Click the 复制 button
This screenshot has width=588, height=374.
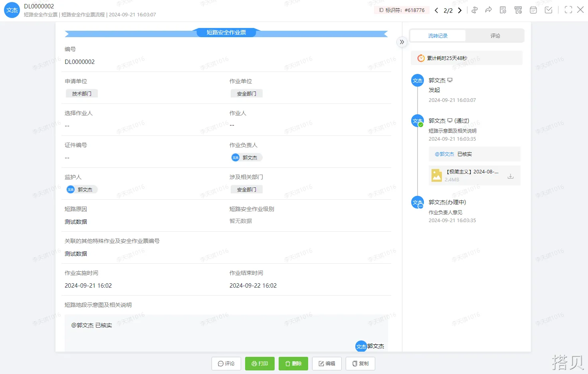360,364
